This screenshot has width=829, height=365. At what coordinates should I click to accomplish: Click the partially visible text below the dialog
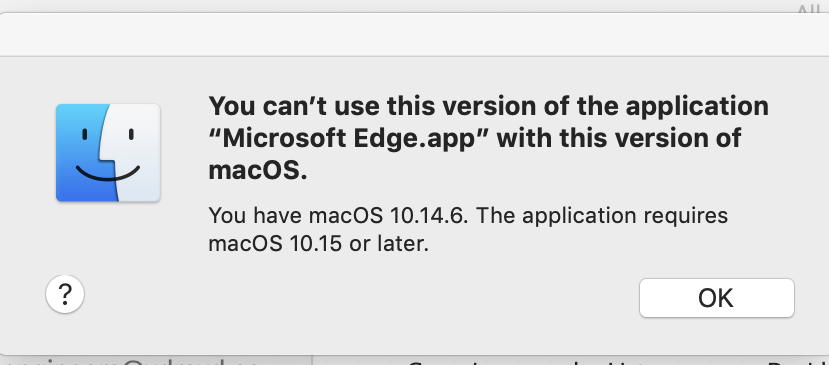414,362
